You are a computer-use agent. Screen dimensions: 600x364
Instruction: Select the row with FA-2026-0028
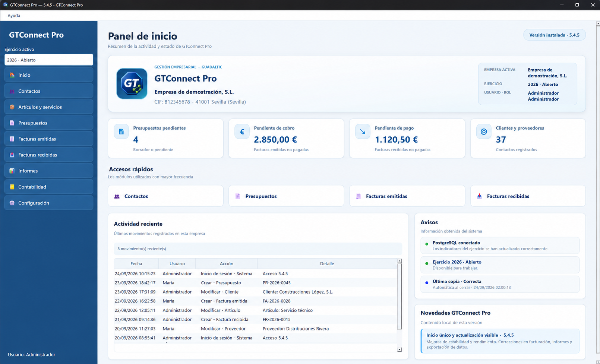click(x=256, y=301)
